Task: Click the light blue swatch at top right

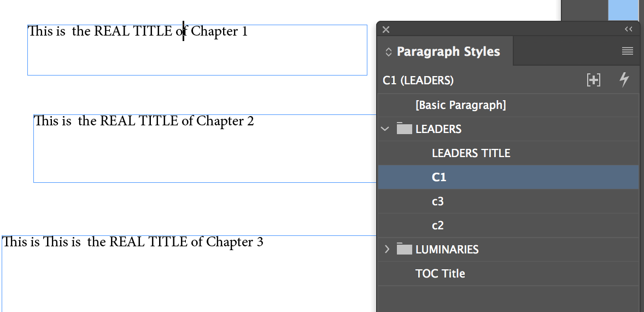Action: pyautogui.click(x=623, y=9)
